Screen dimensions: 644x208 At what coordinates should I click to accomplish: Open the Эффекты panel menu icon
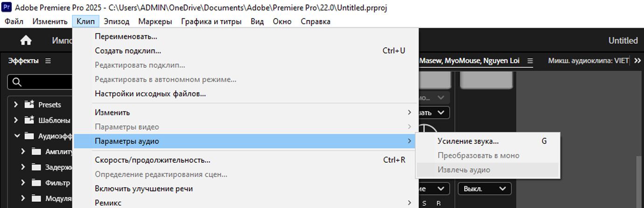48,61
